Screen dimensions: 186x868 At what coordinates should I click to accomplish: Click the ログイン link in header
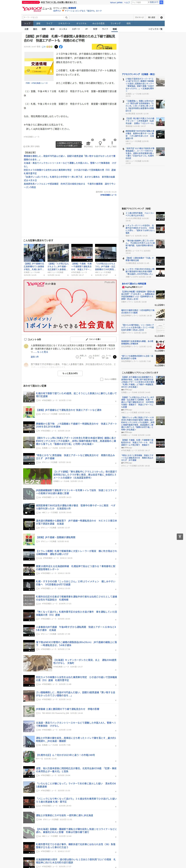point(57,11)
